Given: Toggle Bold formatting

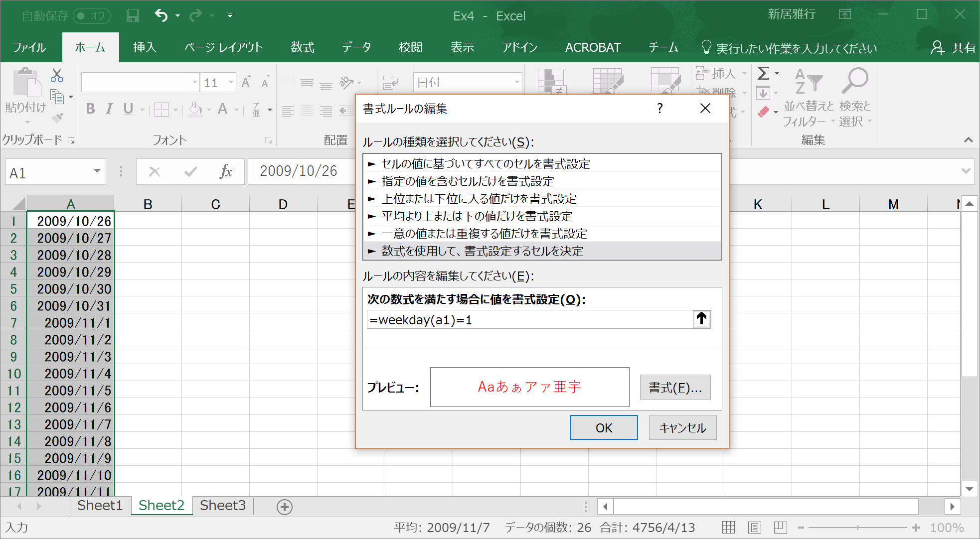Looking at the screenshot, I should point(90,109).
